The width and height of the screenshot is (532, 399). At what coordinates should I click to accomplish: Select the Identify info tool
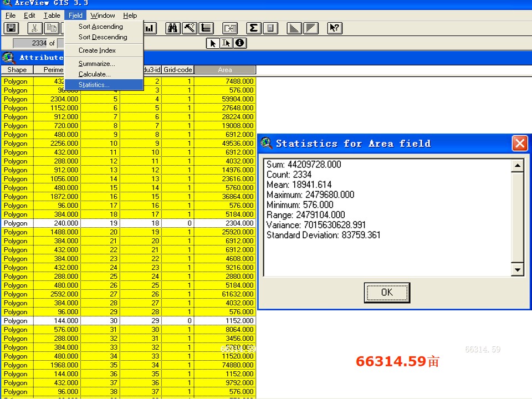click(x=240, y=43)
